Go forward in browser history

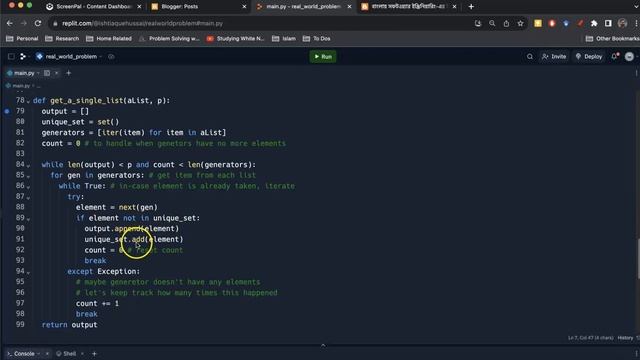[24, 23]
